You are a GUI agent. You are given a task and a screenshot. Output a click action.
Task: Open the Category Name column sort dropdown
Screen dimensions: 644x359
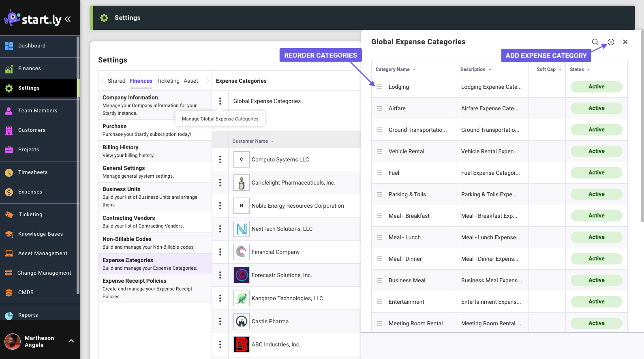(414, 70)
